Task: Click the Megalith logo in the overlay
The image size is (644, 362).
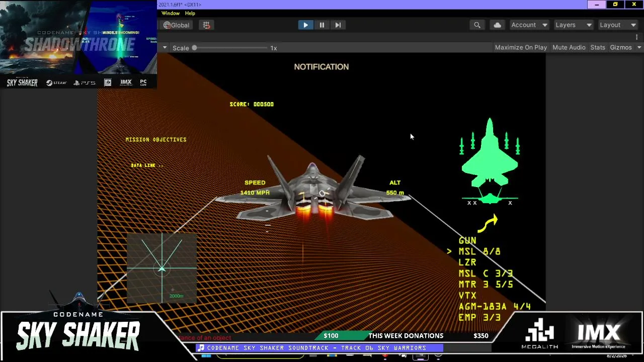Action: coord(539,333)
